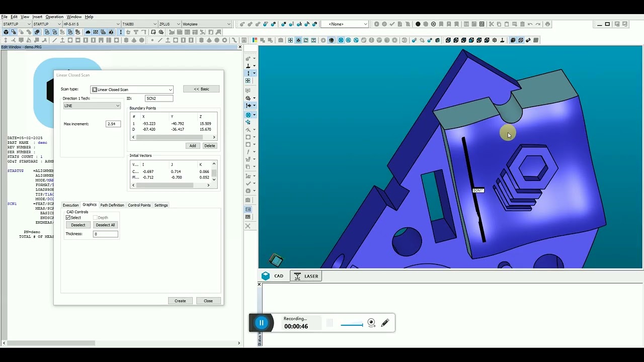644x362 pixels.
Task: Open the Direction 1 Tech LINE dropdown
Action: coord(92,106)
